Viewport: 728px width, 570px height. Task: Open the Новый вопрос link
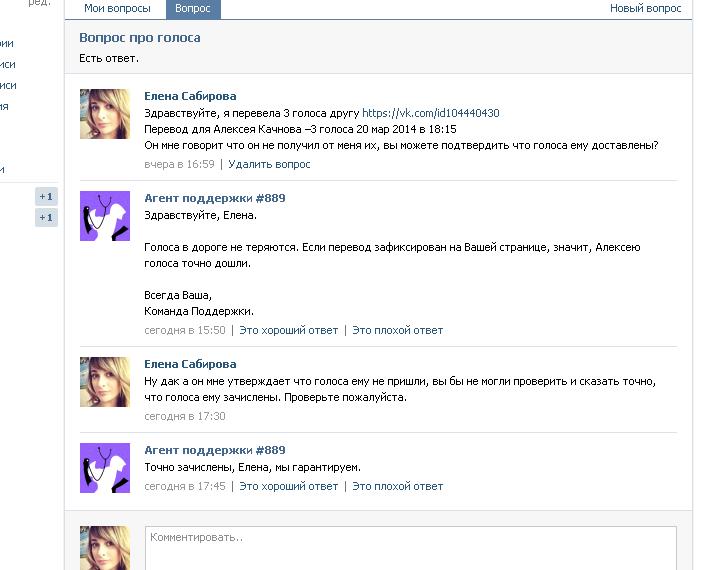pyautogui.click(x=645, y=8)
